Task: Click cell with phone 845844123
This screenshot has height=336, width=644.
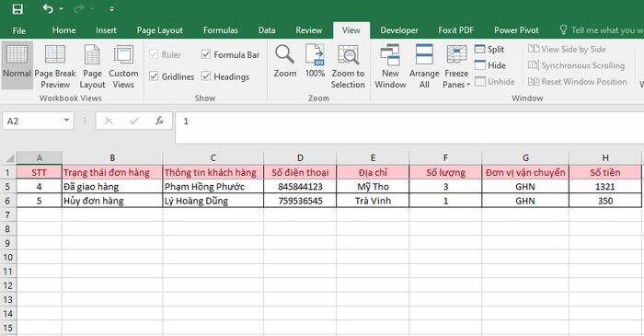Action: coord(300,187)
